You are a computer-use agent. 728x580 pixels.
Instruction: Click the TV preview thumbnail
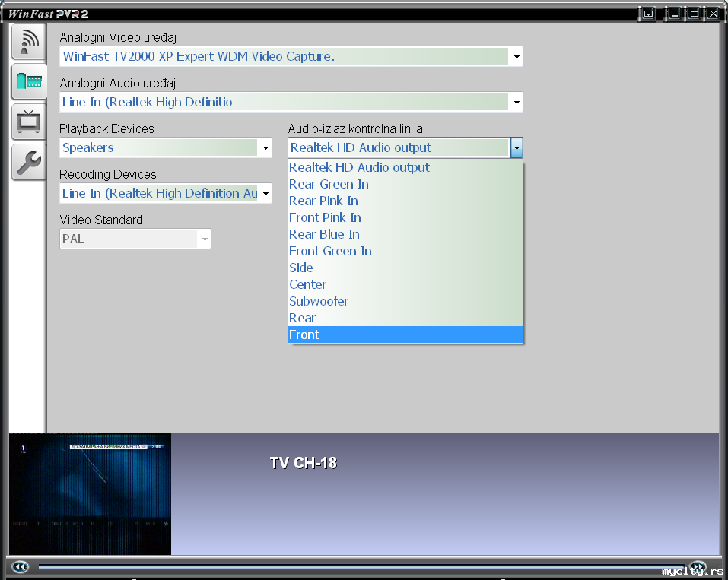pyautogui.click(x=90, y=494)
